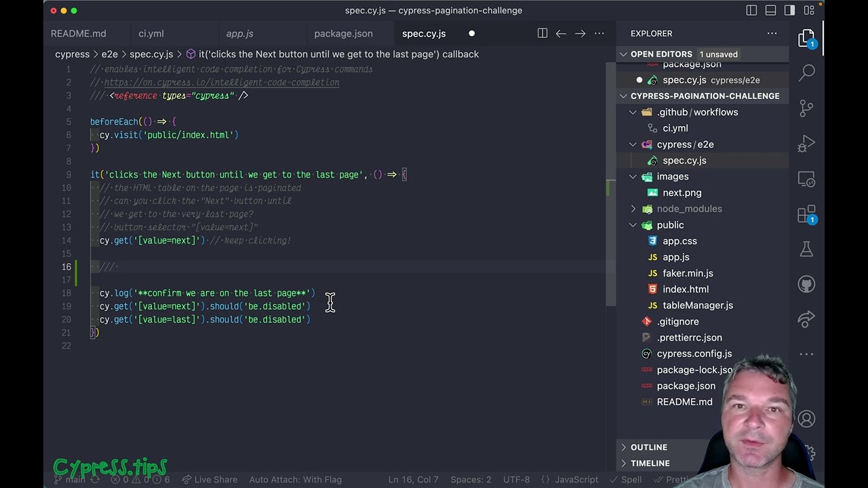Toggle the secondary sidebar layout icon
This screenshot has height=488, width=868.
(789, 10)
